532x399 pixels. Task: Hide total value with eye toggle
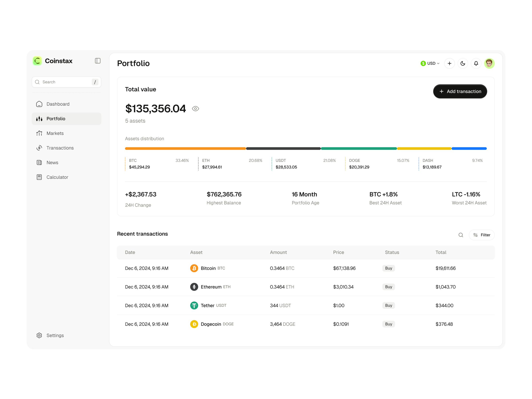(196, 109)
